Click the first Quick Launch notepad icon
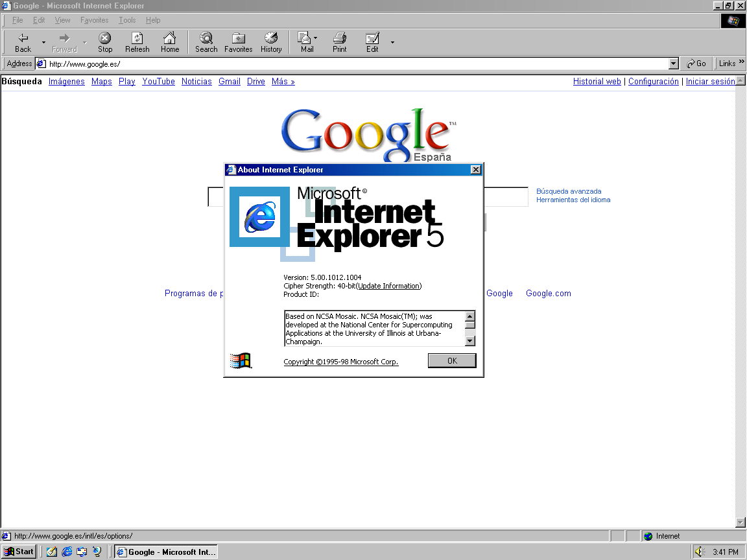The image size is (747, 560). (x=52, y=552)
